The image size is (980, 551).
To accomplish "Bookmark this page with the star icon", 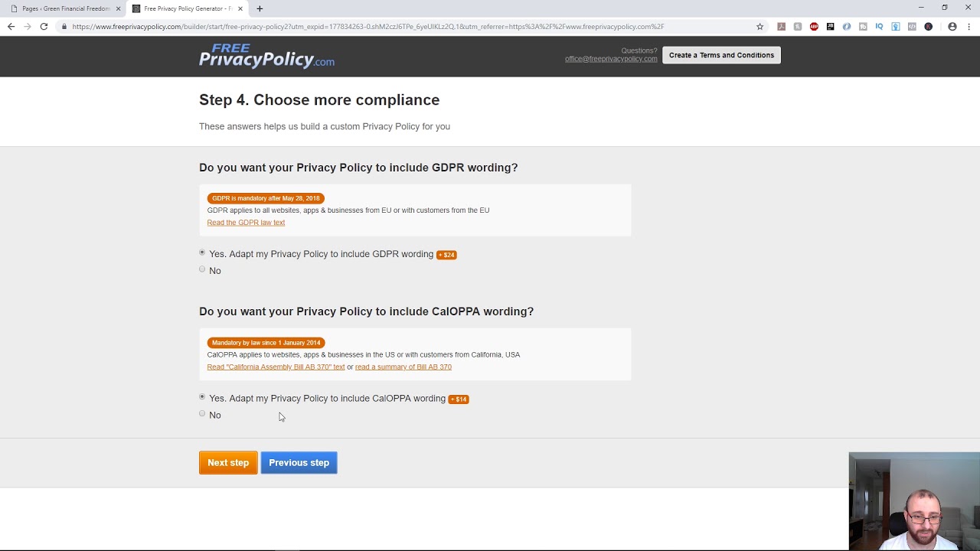I will click(759, 27).
